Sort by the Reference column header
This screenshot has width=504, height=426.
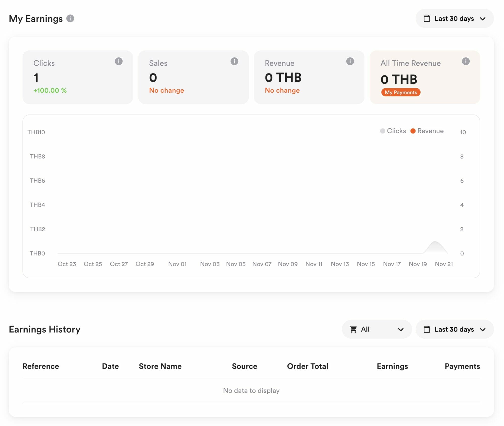[41, 366]
